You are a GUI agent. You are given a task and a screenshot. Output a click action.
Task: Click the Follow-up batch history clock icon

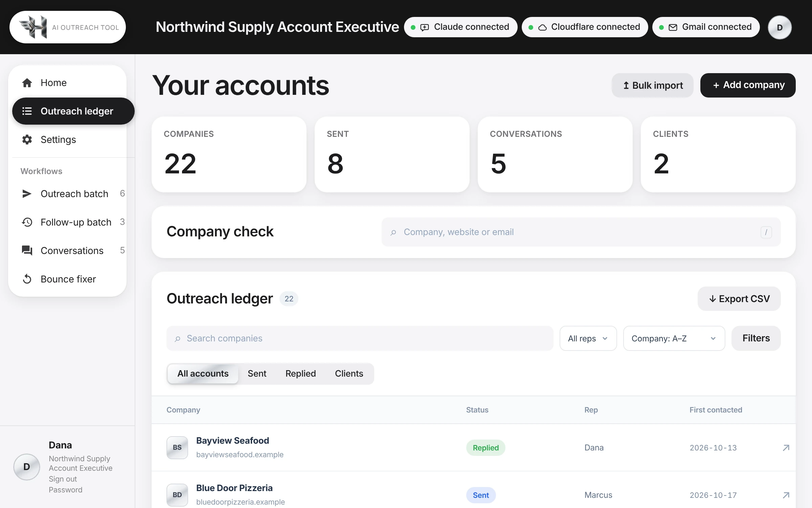[x=27, y=222]
